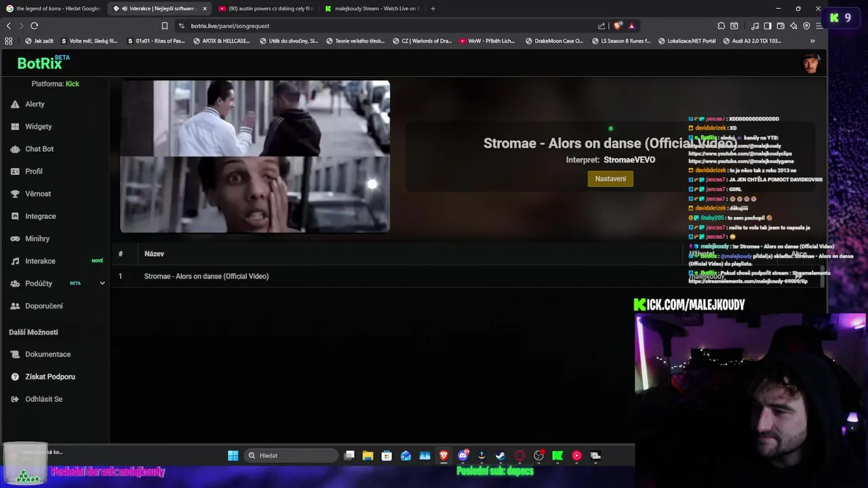Image resolution: width=868 pixels, height=488 pixels.
Task: Open Brave Shields lion icon
Action: [617, 26]
